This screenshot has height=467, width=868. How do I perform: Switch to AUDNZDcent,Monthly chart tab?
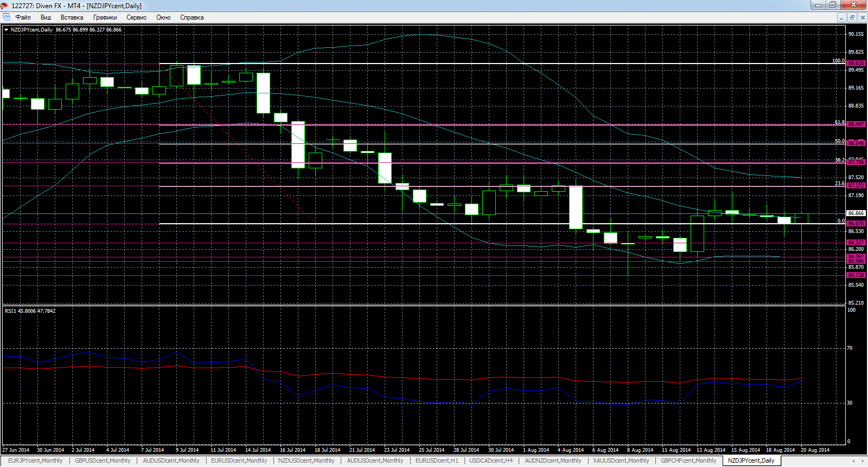(x=553, y=460)
